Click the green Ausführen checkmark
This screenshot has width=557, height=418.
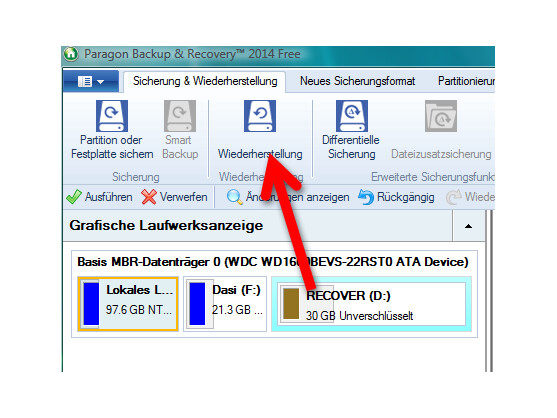[74, 197]
